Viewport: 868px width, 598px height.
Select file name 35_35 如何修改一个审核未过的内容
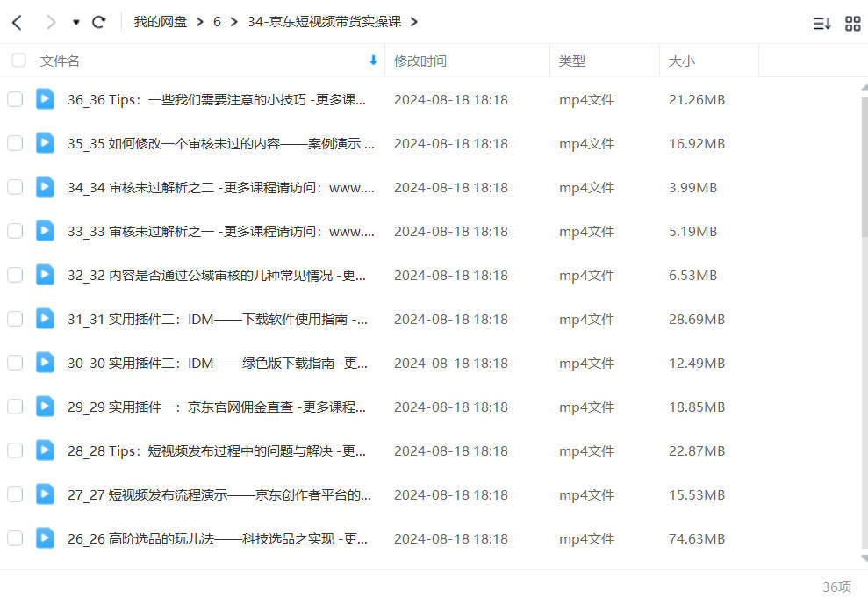pos(221,143)
